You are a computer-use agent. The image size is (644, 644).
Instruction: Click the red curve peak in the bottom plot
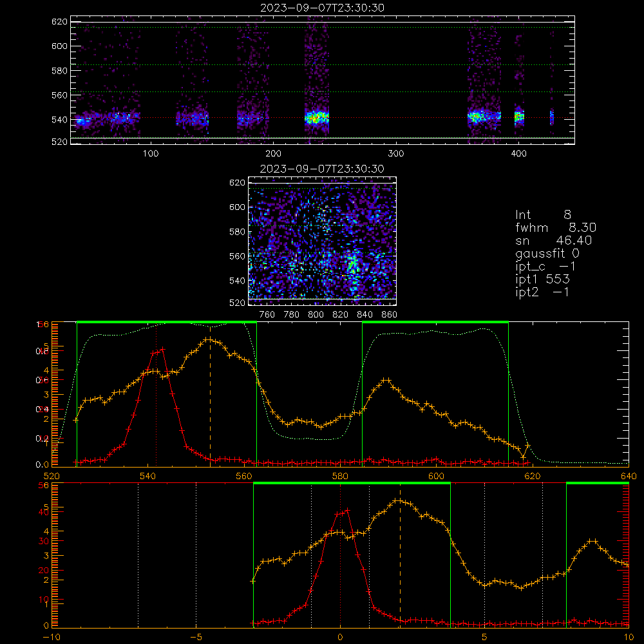(x=348, y=511)
